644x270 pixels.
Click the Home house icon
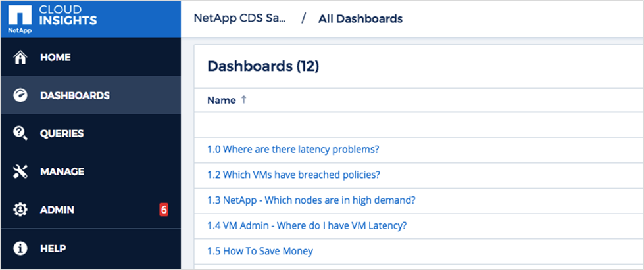click(20, 58)
